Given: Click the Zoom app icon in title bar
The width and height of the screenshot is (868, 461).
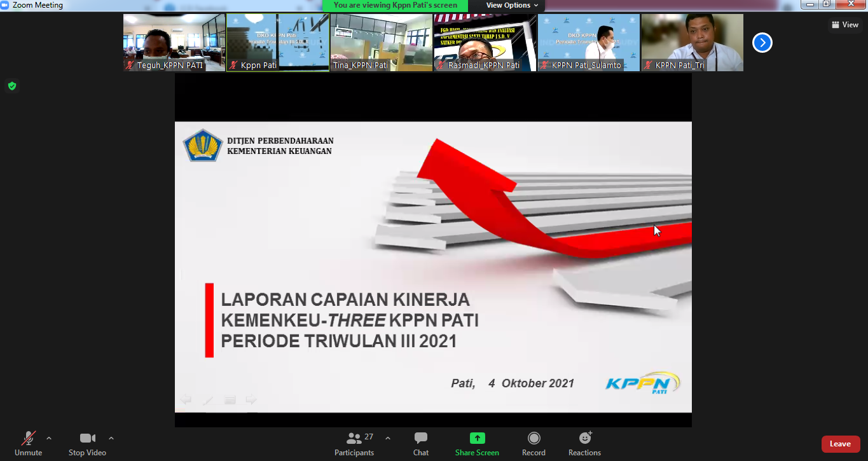Looking at the screenshot, I should 5,5.
